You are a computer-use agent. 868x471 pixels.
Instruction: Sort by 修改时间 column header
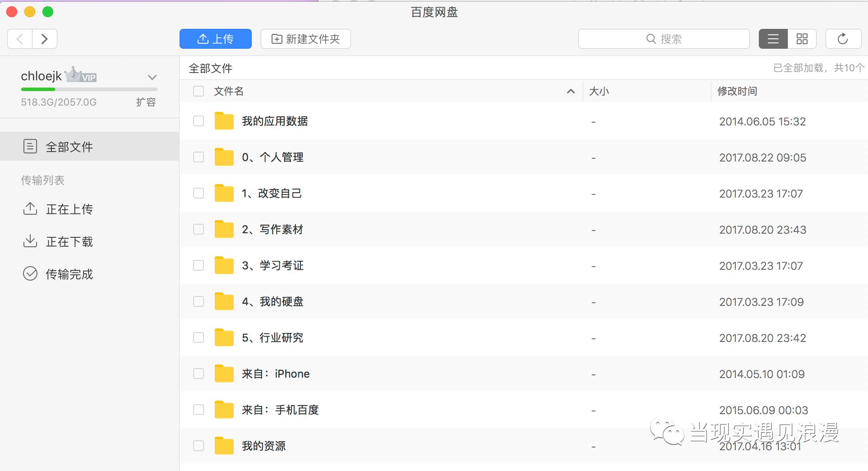click(x=737, y=91)
